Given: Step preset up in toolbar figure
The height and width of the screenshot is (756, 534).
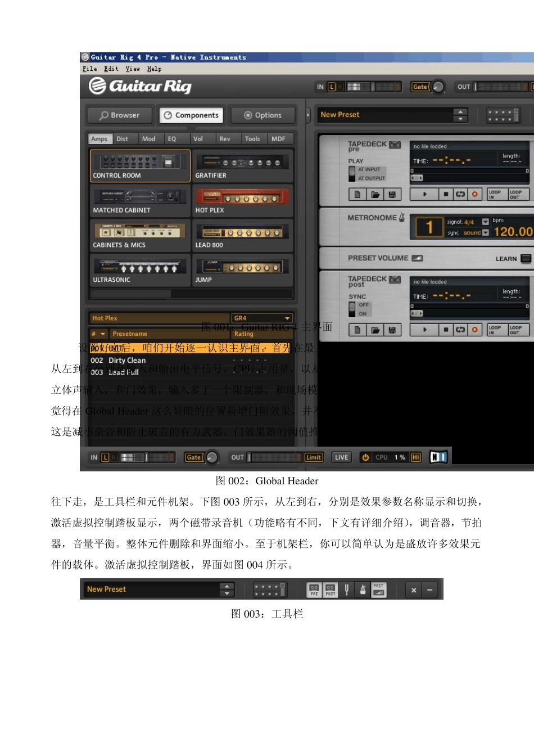Looking at the screenshot, I should tap(227, 586).
